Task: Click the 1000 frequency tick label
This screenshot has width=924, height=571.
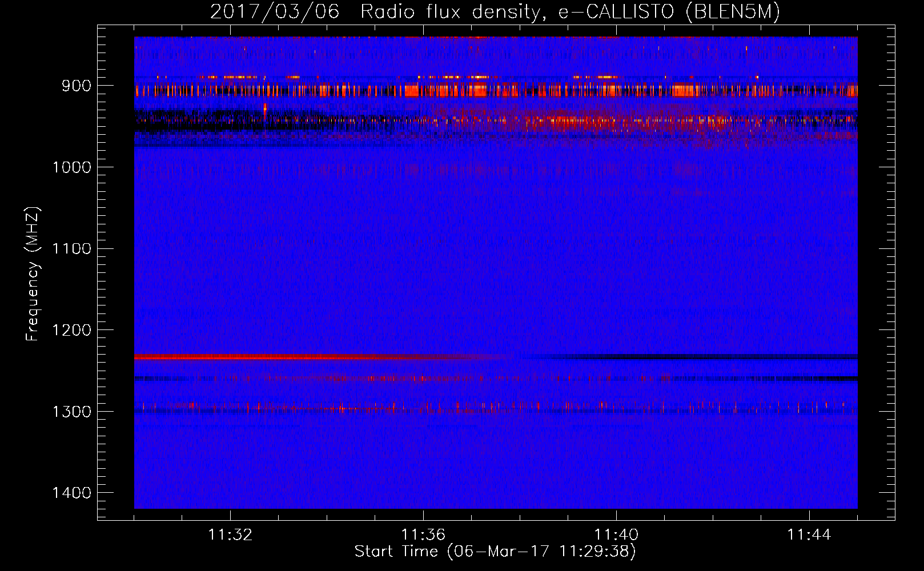Action: click(x=72, y=167)
